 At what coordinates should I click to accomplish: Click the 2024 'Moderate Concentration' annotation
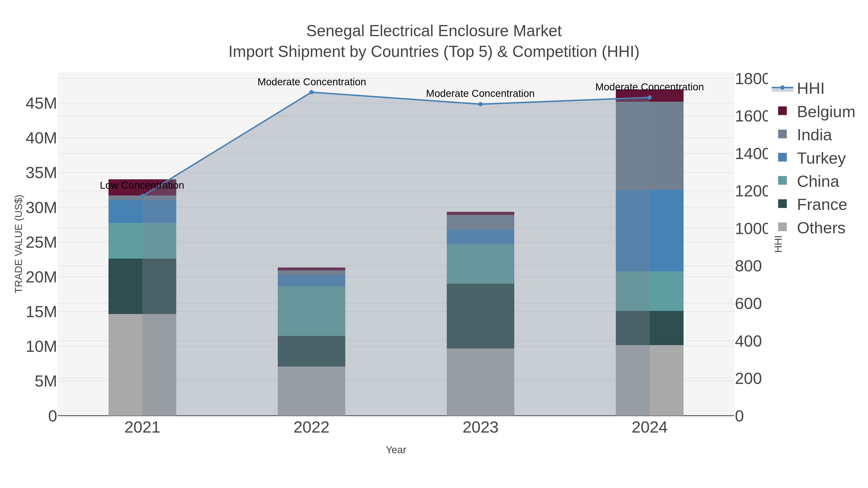(x=650, y=87)
